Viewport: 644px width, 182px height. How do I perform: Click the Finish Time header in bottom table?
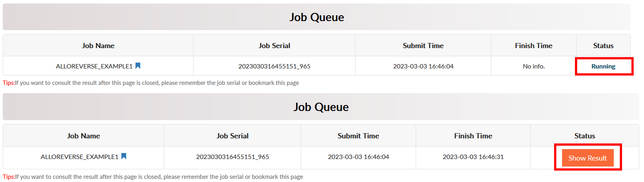[473, 136]
